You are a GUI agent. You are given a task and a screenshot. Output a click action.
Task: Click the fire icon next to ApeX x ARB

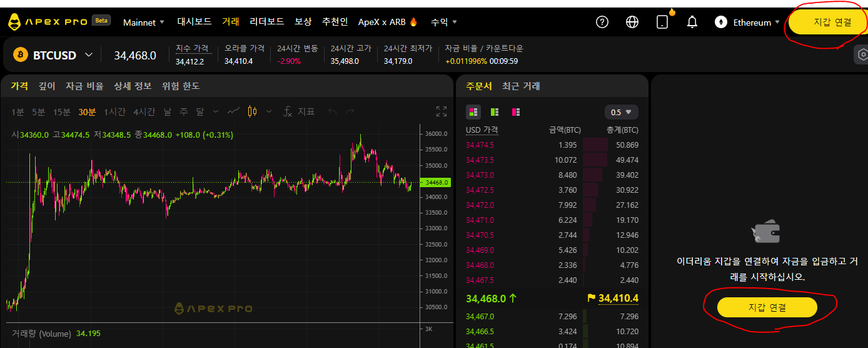[413, 22]
